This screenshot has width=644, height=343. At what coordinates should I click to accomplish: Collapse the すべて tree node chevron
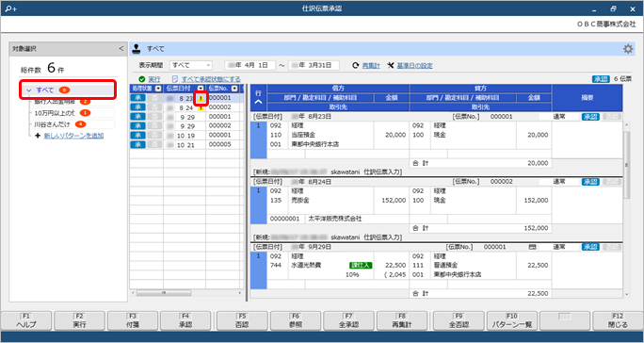(29, 90)
